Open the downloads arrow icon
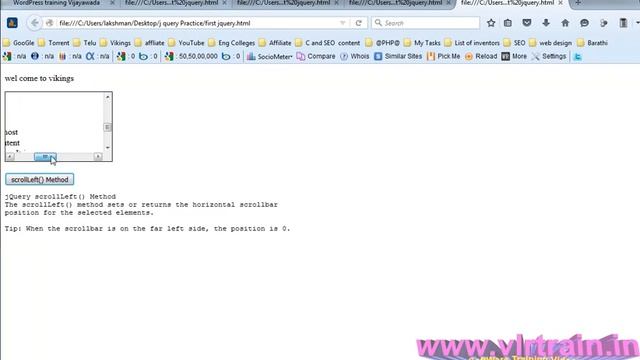 tap(546, 23)
